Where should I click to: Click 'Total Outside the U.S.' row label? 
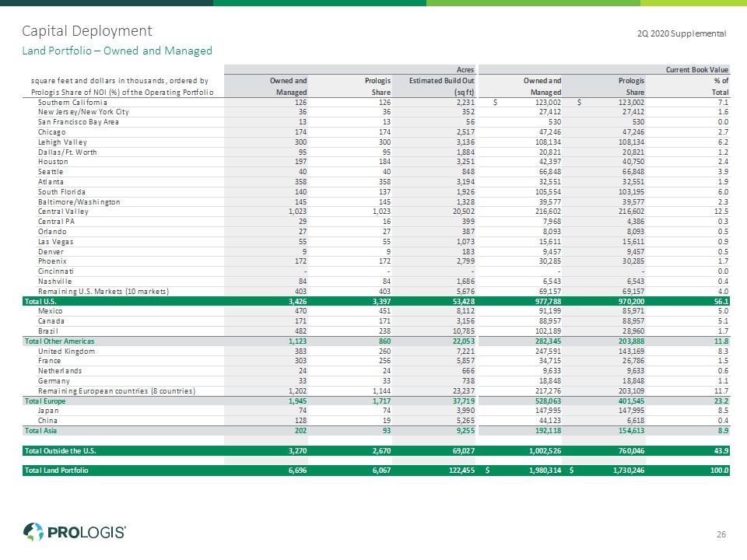pyautogui.click(x=61, y=450)
